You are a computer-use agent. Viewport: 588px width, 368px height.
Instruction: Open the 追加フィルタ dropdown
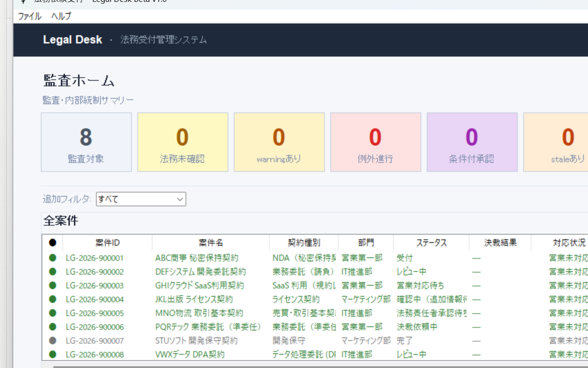coord(141,199)
